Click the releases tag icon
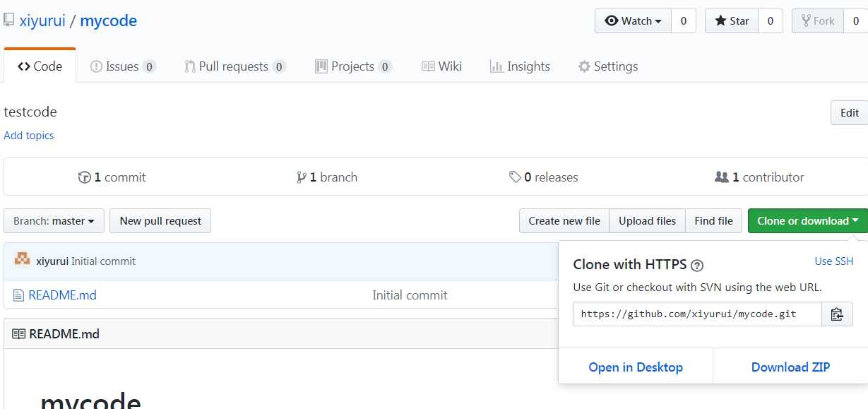This screenshot has height=409, width=868. 516,177
